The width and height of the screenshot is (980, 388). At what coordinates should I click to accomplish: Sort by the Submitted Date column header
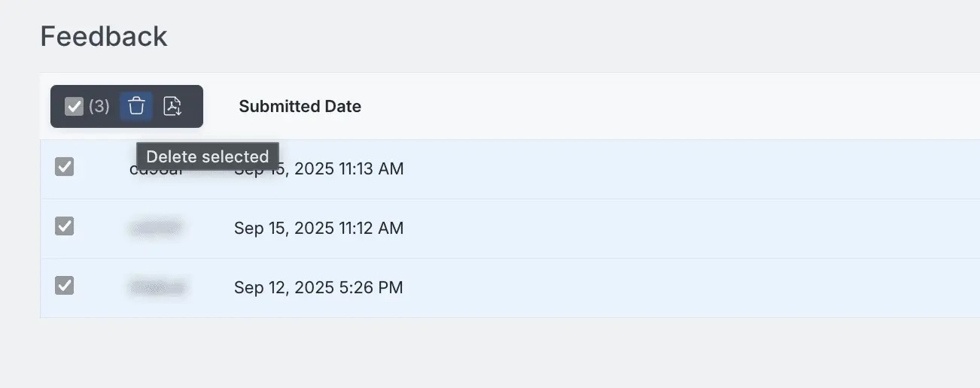point(300,107)
